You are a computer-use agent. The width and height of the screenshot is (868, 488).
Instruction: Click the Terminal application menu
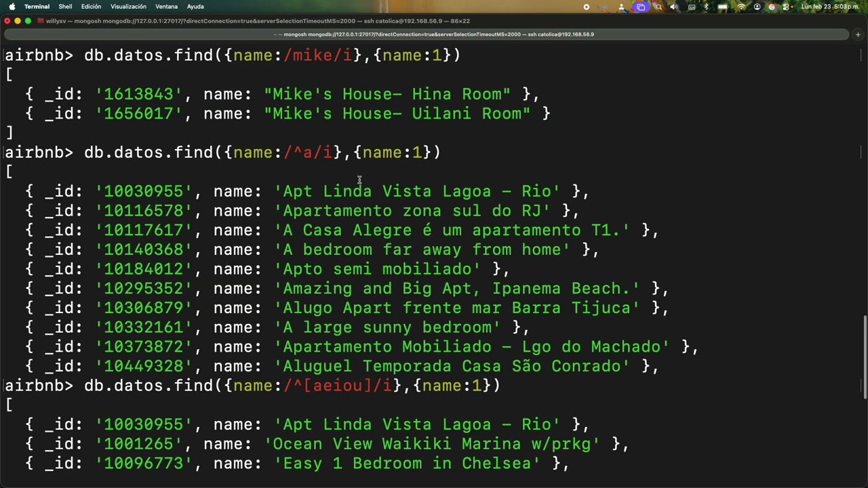click(x=37, y=7)
